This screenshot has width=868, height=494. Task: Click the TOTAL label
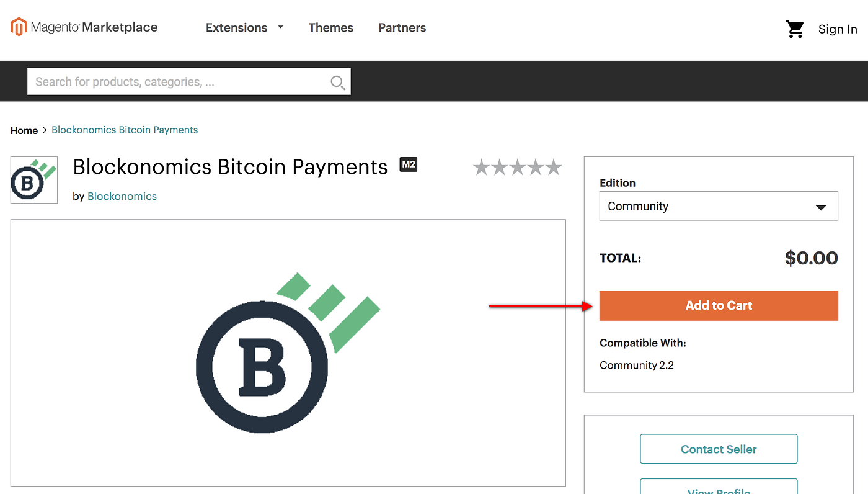pos(621,258)
